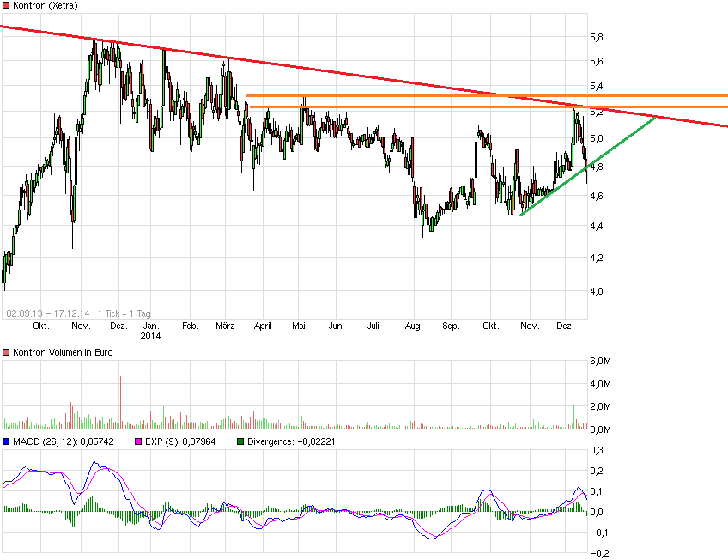The image size is (728, 560).
Task: Click the '5,0' price axis label
Action: coord(597,138)
